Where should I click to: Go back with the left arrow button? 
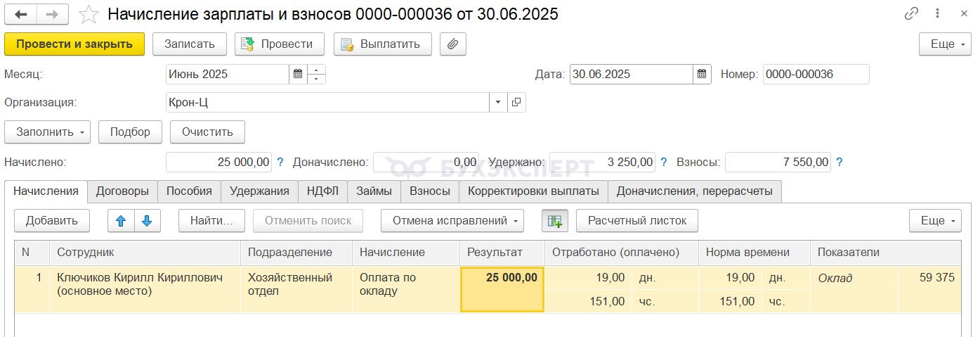pyautogui.click(x=21, y=13)
